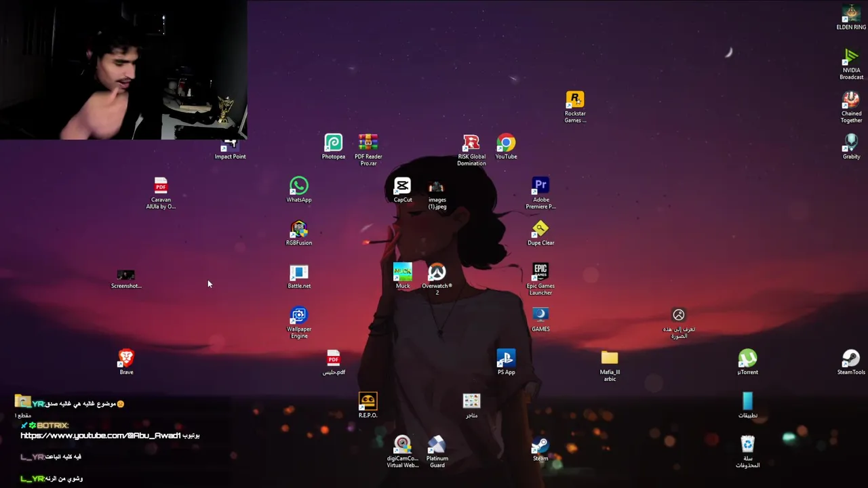Click the webcam overlay video feed

(123, 70)
